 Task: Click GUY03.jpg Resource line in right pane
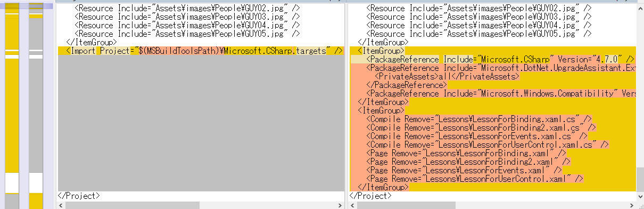tap(479, 17)
